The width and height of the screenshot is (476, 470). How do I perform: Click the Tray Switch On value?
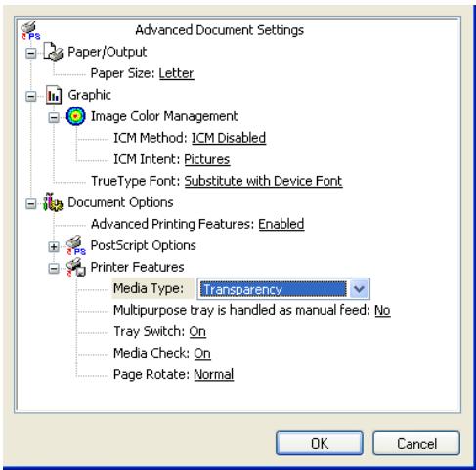tap(197, 332)
